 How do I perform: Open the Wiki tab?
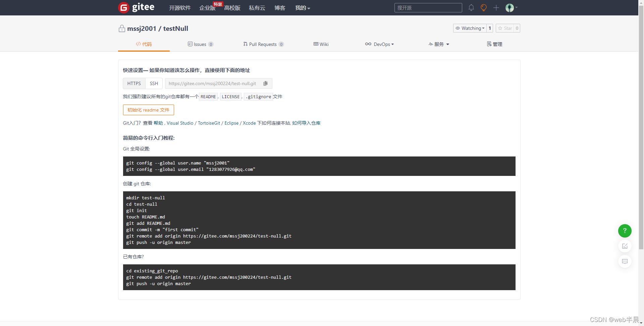(x=321, y=44)
